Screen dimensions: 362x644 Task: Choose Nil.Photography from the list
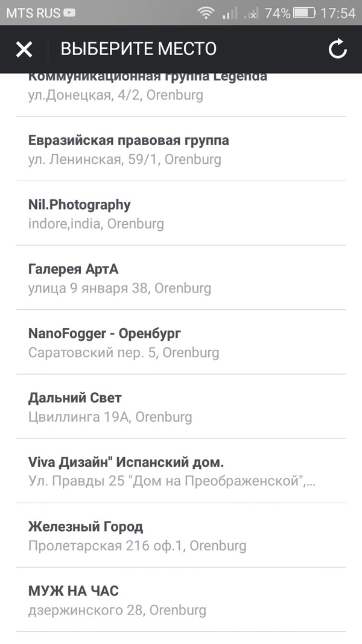click(80, 205)
